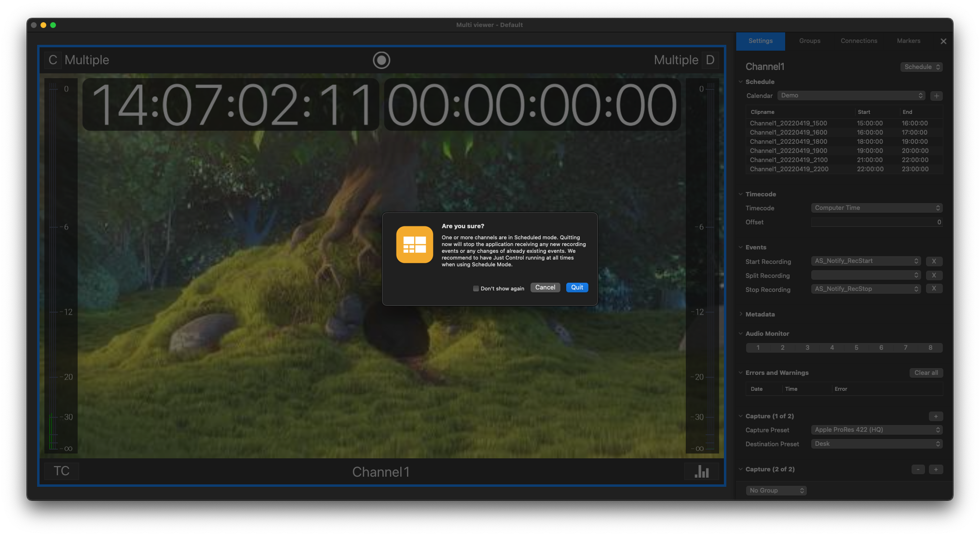This screenshot has height=536, width=980.
Task: Open the Capture Preset Apple ProRes dropdown
Action: click(876, 430)
